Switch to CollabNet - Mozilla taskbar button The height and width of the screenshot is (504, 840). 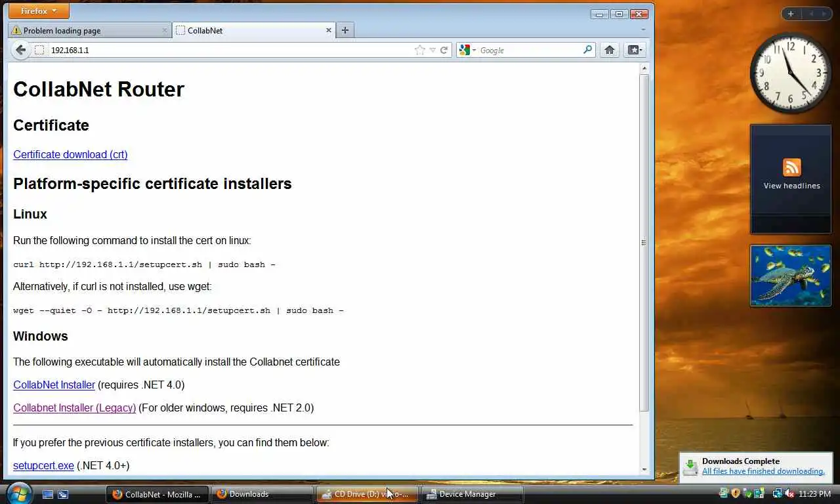point(157,494)
